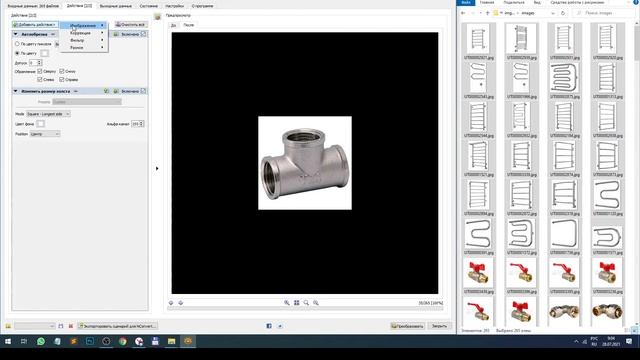This screenshot has height=360, width=640.
Task: Collapse the Изменить размер холста section
Action: (x=16, y=91)
